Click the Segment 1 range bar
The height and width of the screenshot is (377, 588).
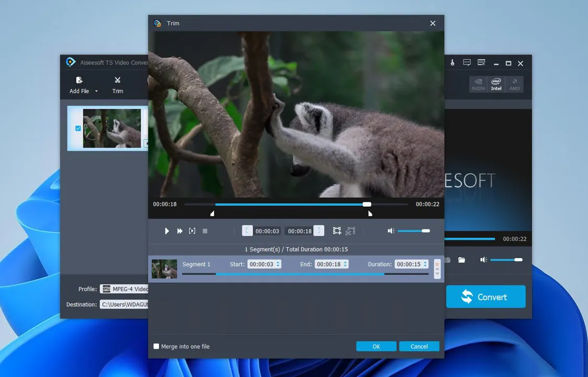click(x=305, y=274)
